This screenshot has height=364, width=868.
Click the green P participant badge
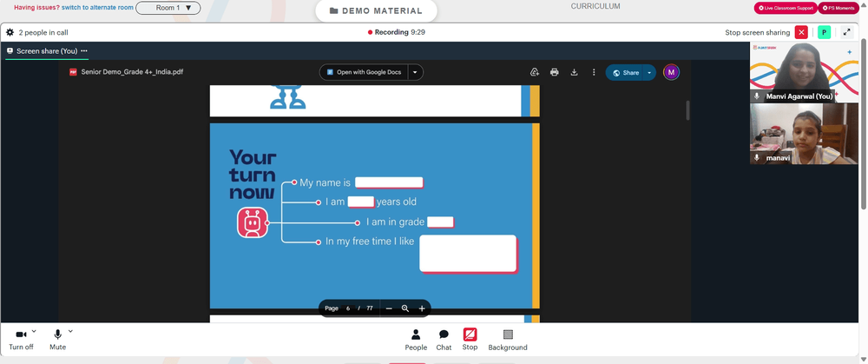(824, 33)
